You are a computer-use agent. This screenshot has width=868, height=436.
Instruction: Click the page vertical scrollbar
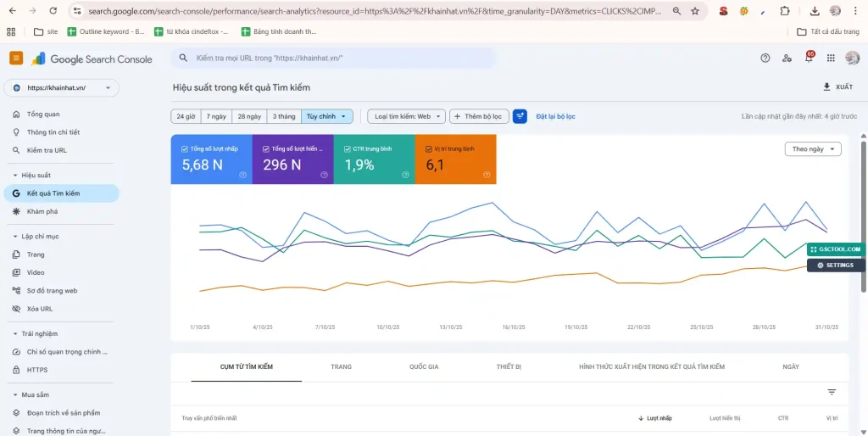point(864,216)
